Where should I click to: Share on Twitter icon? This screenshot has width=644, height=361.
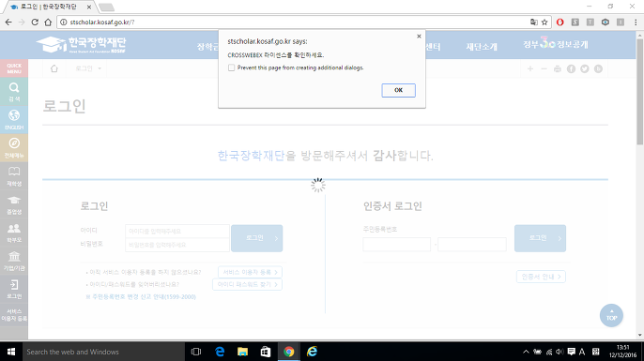(585, 69)
